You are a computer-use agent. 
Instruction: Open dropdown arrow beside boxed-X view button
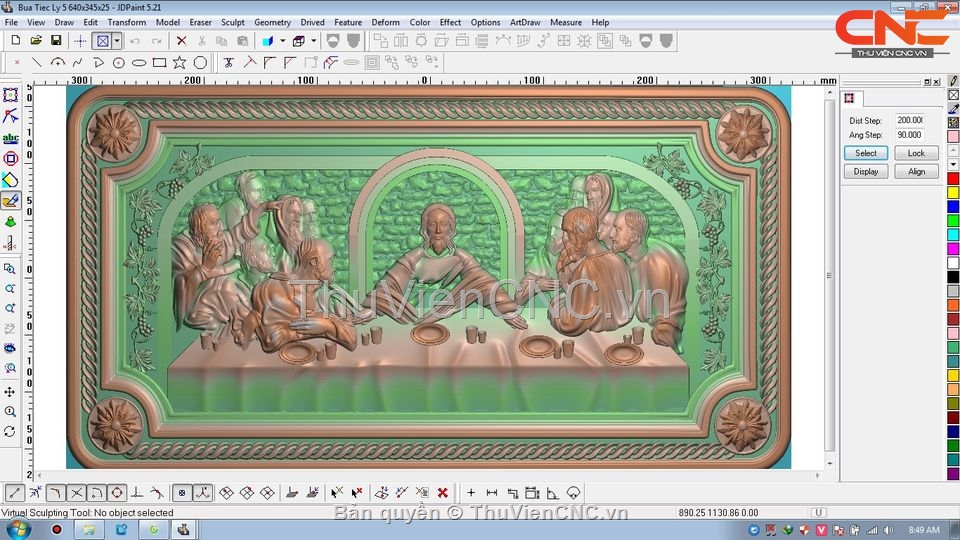[117, 41]
